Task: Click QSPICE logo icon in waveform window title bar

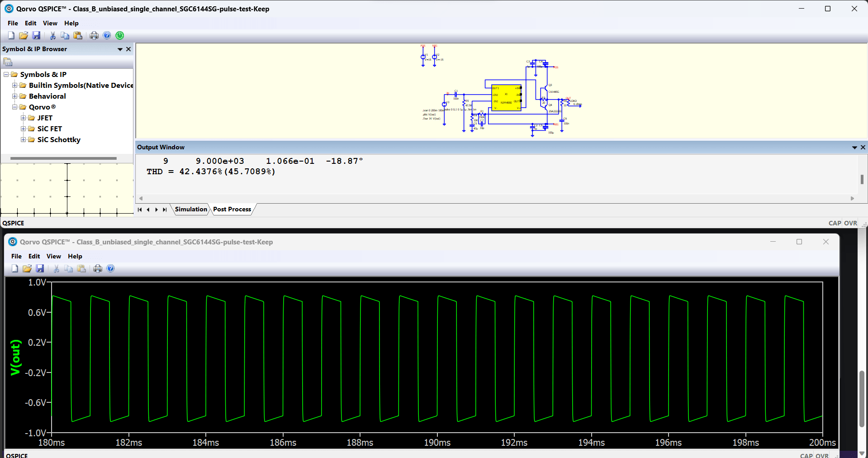Action: coord(12,242)
